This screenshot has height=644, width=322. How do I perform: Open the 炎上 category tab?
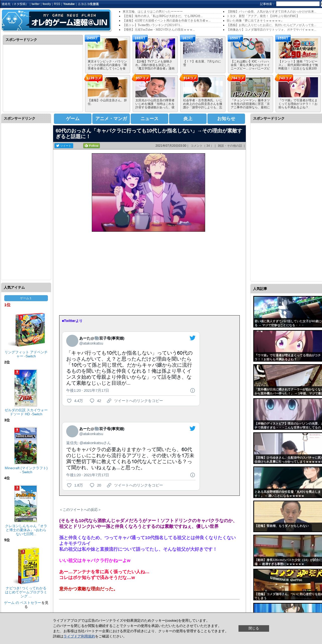point(188,119)
